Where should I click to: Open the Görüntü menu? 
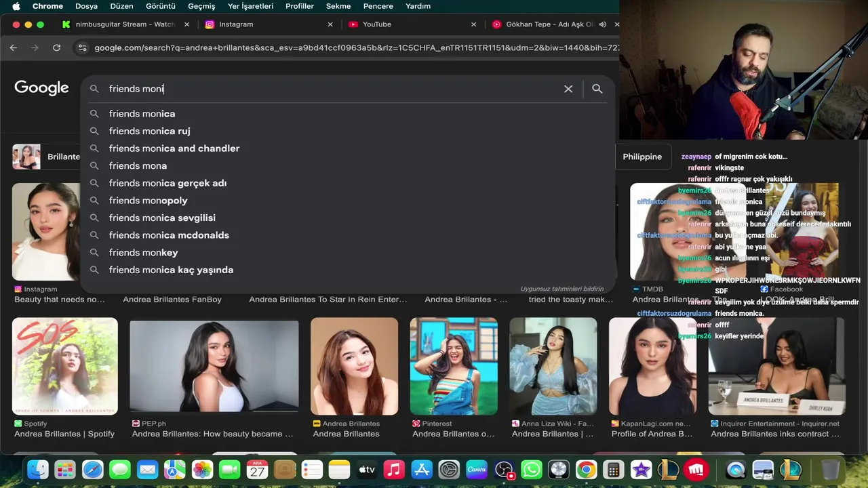pyautogui.click(x=161, y=6)
